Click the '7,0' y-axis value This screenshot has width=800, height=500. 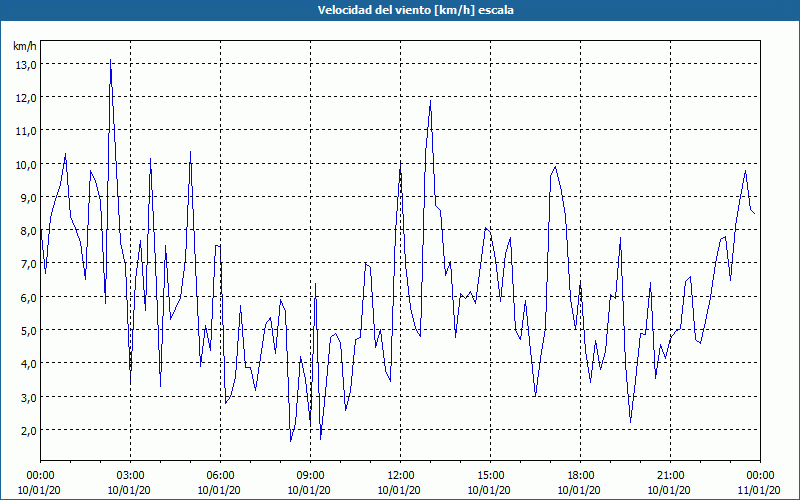click(x=28, y=264)
